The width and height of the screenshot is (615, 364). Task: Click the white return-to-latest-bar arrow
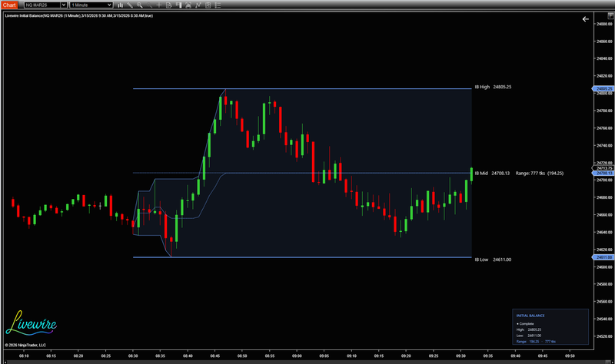click(x=586, y=18)
